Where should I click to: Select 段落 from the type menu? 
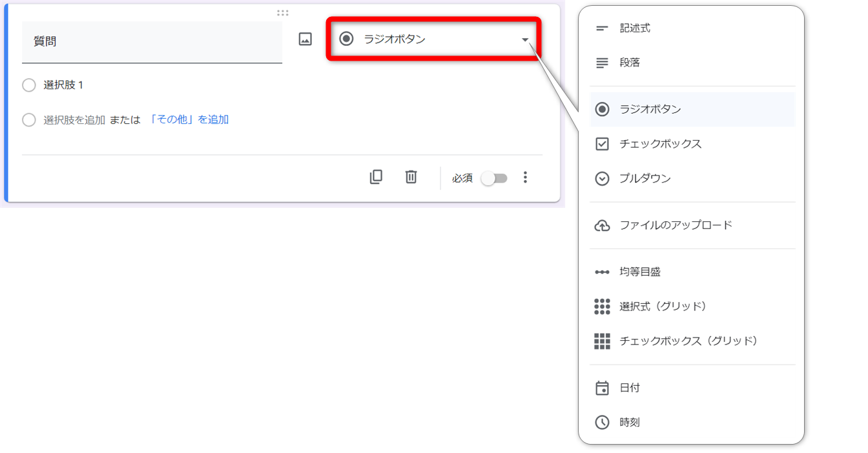pos(629,63)
